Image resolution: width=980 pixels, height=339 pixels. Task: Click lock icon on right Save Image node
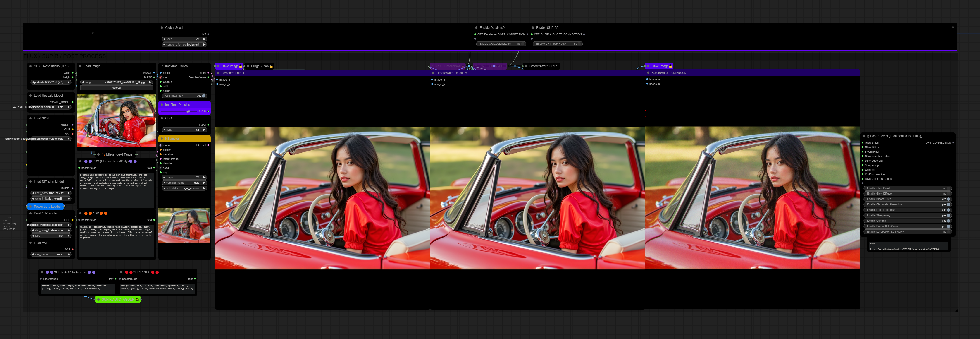pos(670,66)
